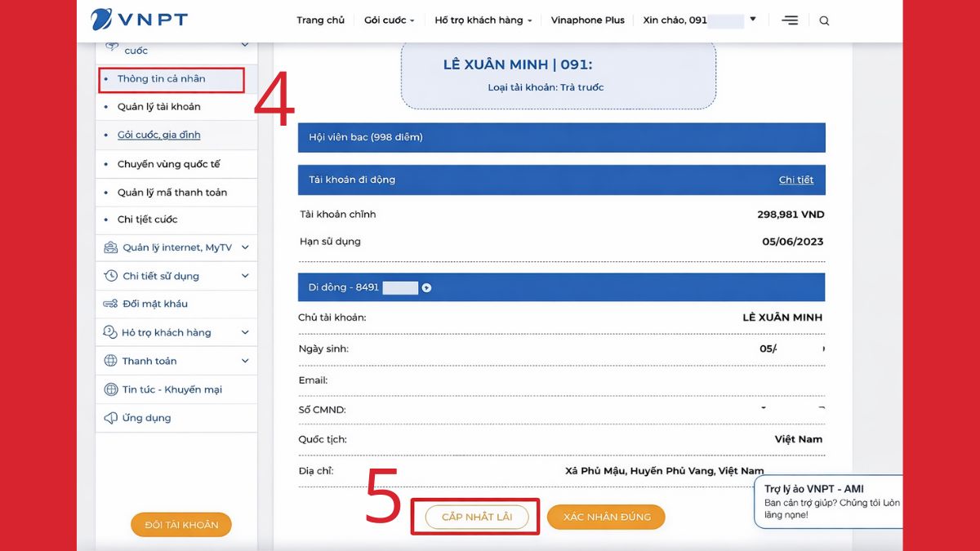This screenshot has height=551, width=980.
Task: Select Quản lý tài khoản in sidebar
Action: (x=158, y=106)
